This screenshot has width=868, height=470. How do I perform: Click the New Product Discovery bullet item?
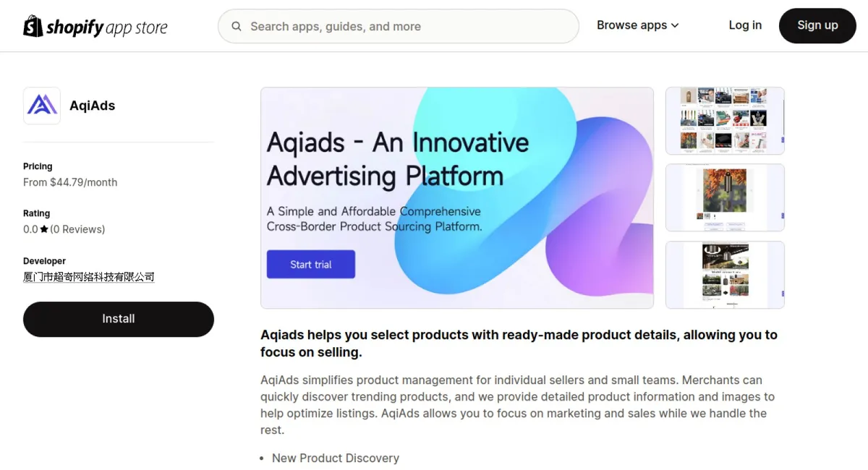click(335, 458)
